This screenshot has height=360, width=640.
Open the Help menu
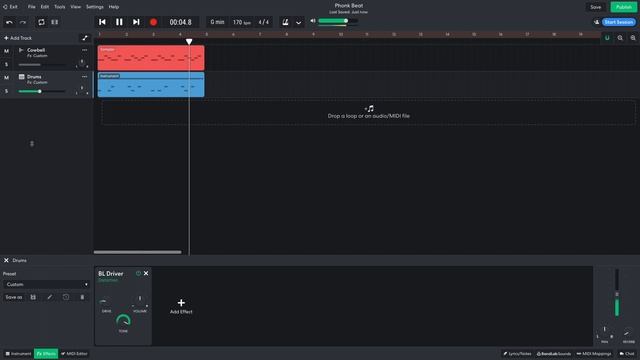(x=114, y=7)
